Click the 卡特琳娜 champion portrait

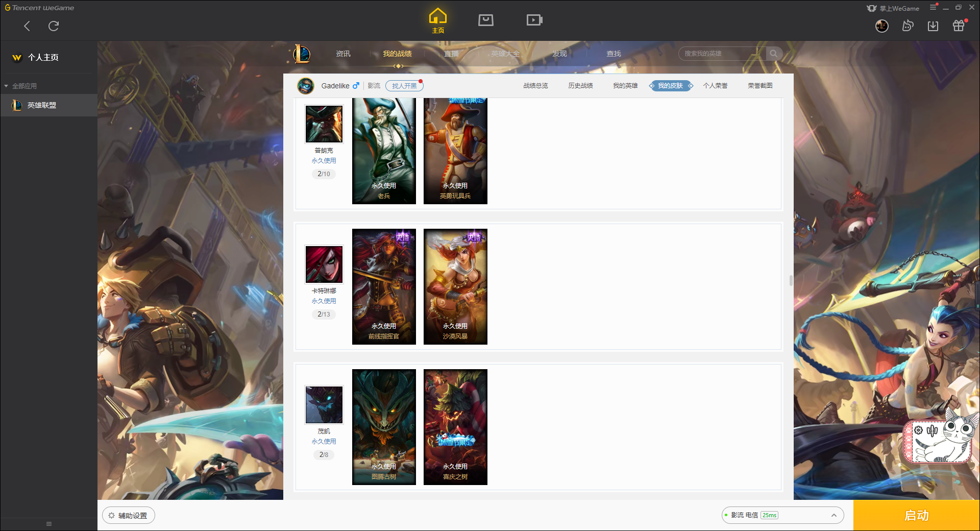coord(324,264)
